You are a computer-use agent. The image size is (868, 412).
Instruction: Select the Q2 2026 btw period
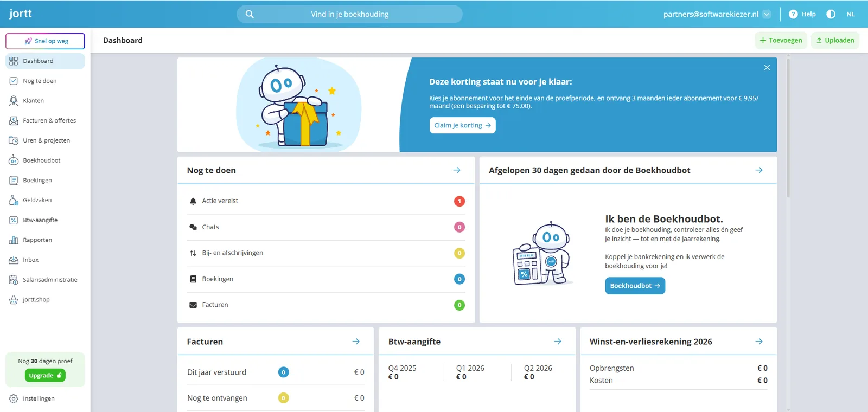(538, 372)
